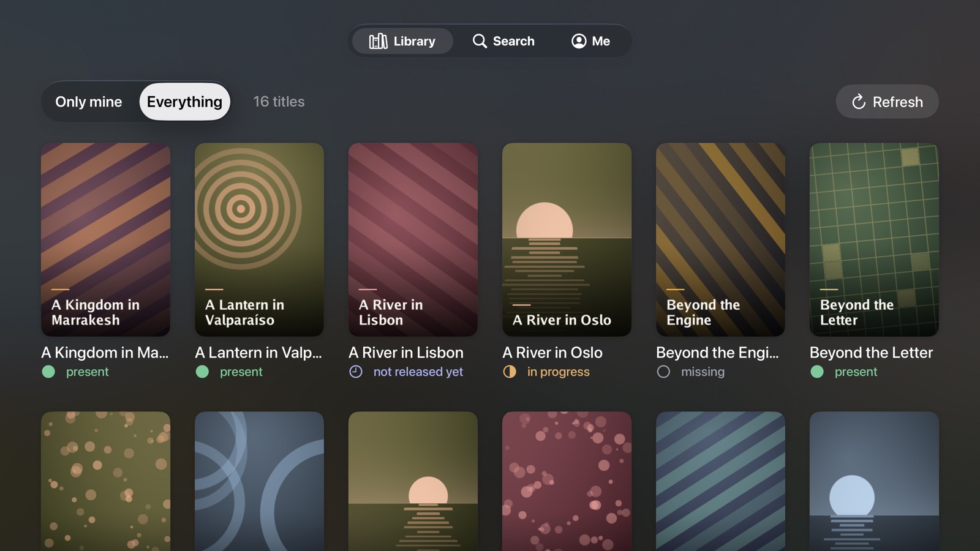Click the 'missing' status text
Screen dimensions: 980x551
(x=703, y=372)
